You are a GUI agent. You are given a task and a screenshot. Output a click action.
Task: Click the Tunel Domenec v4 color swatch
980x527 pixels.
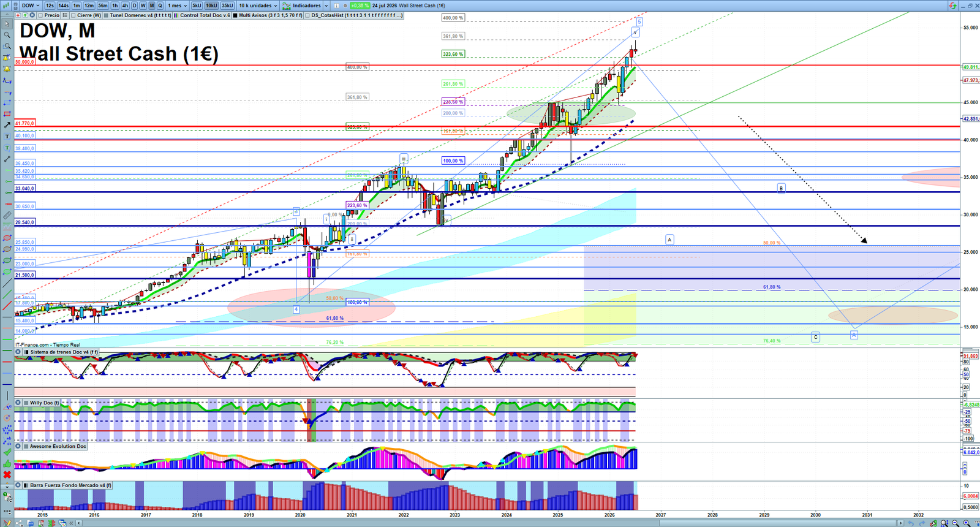pos(106,15)
